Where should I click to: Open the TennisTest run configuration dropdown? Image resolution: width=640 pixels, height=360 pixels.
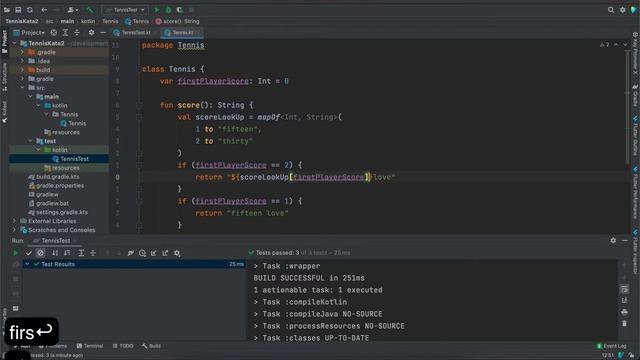(x=124, y=9)
